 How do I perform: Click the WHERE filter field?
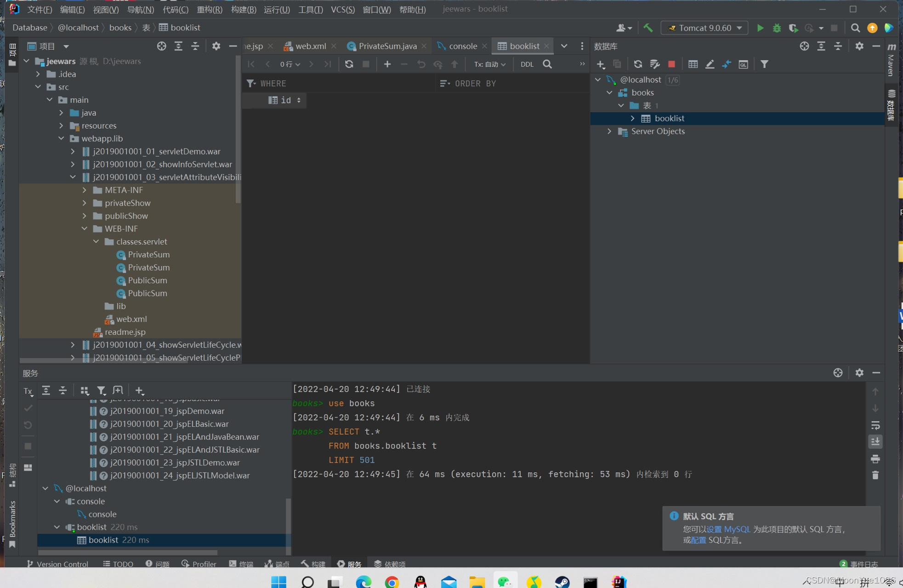click(340, 83)
